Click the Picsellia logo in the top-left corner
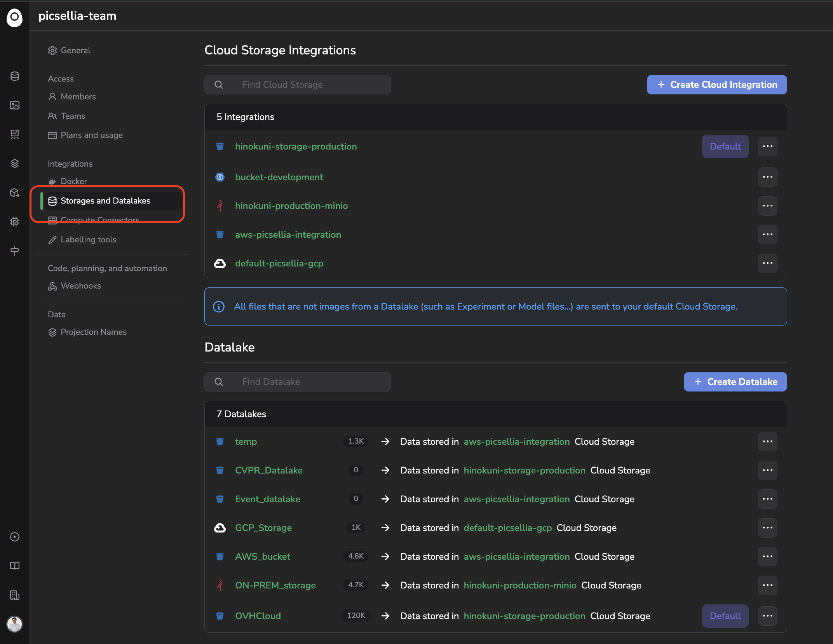The height and width of the screenshot is (644, 833). [x=15, y=17]
